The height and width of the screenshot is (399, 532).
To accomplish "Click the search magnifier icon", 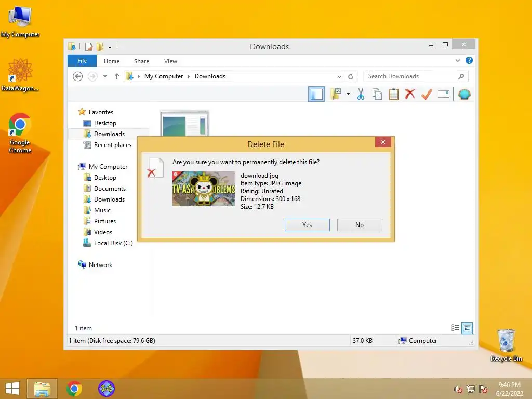I will point(461,76).
